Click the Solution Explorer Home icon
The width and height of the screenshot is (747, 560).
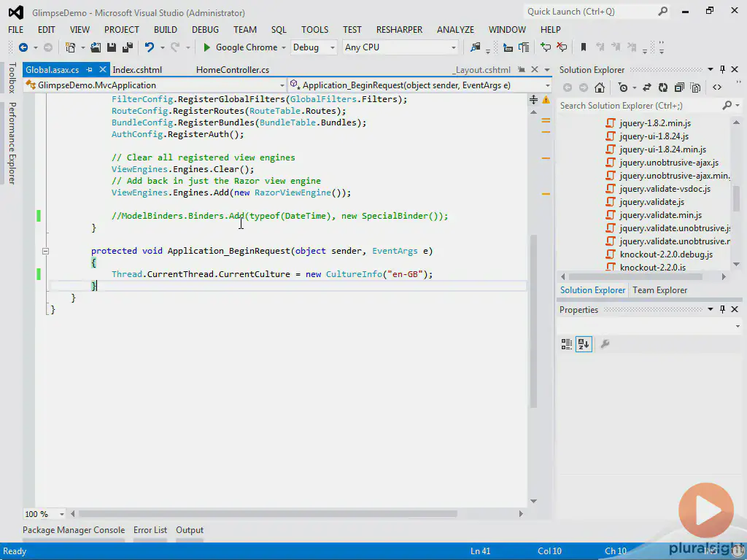point(600,87)
